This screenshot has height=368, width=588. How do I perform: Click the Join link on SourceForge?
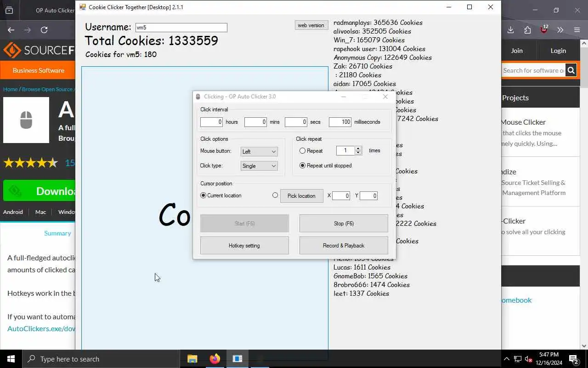(517, 51)
